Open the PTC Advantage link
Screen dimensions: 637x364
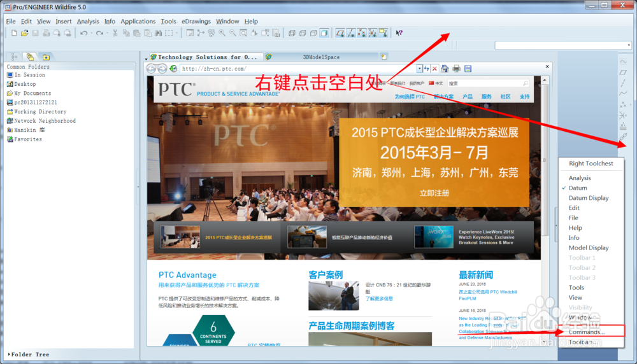187,275
